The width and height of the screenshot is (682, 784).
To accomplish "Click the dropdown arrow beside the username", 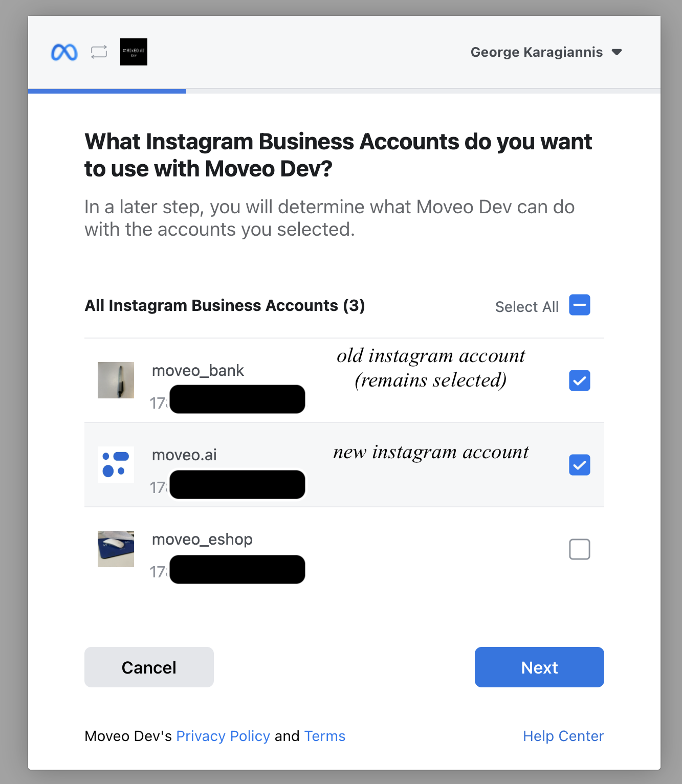I will (617, 52).
